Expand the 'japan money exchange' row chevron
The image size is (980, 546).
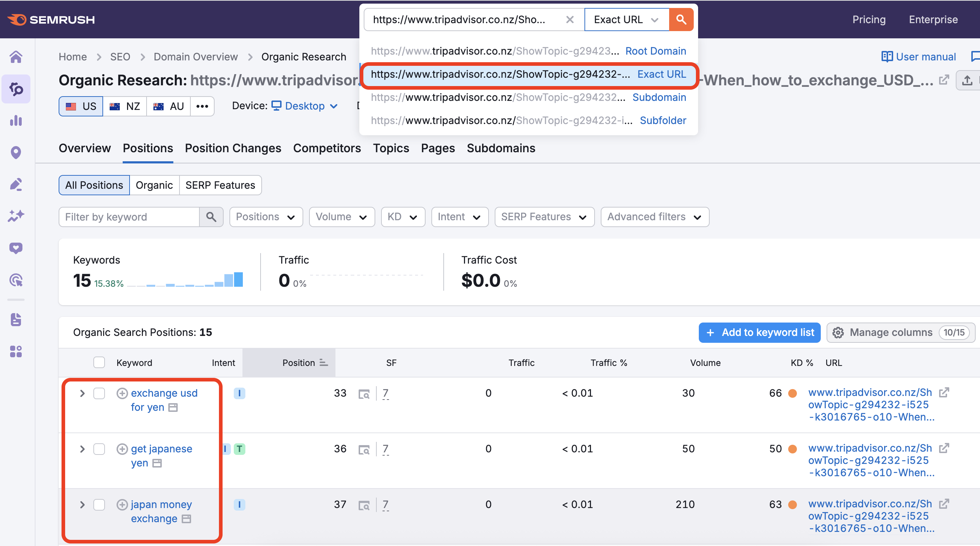[82, 504]
